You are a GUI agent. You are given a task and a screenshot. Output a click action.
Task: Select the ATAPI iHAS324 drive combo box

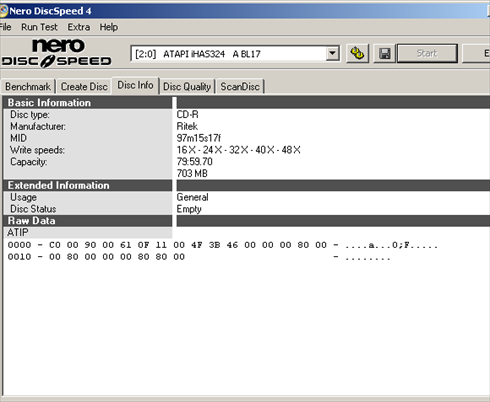point(235,53)
